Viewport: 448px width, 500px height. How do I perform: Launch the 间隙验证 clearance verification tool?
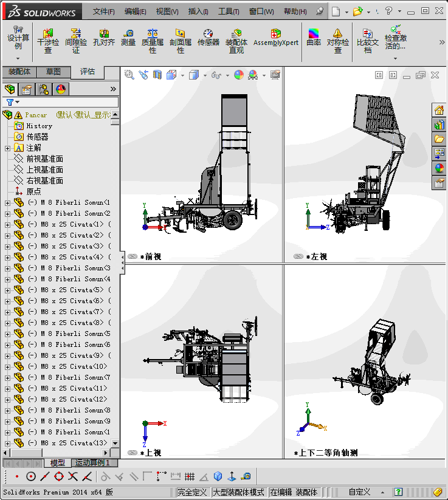point(76,41)
